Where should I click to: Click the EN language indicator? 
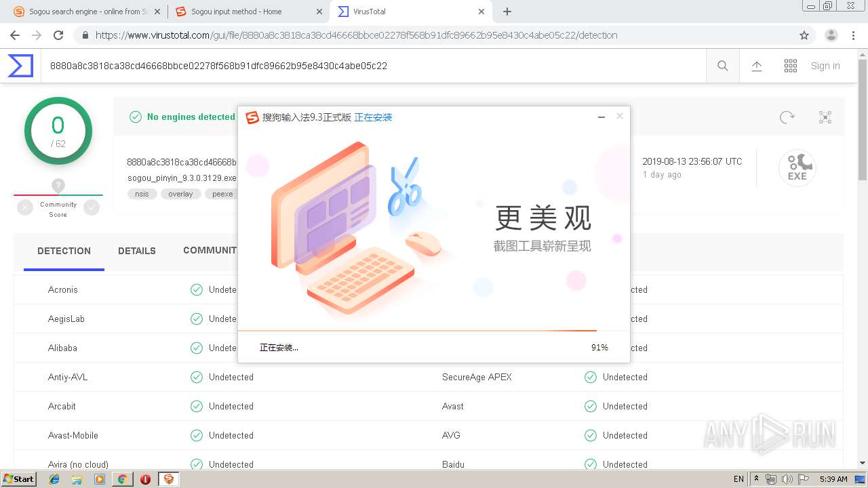click(x=738, y=479)
